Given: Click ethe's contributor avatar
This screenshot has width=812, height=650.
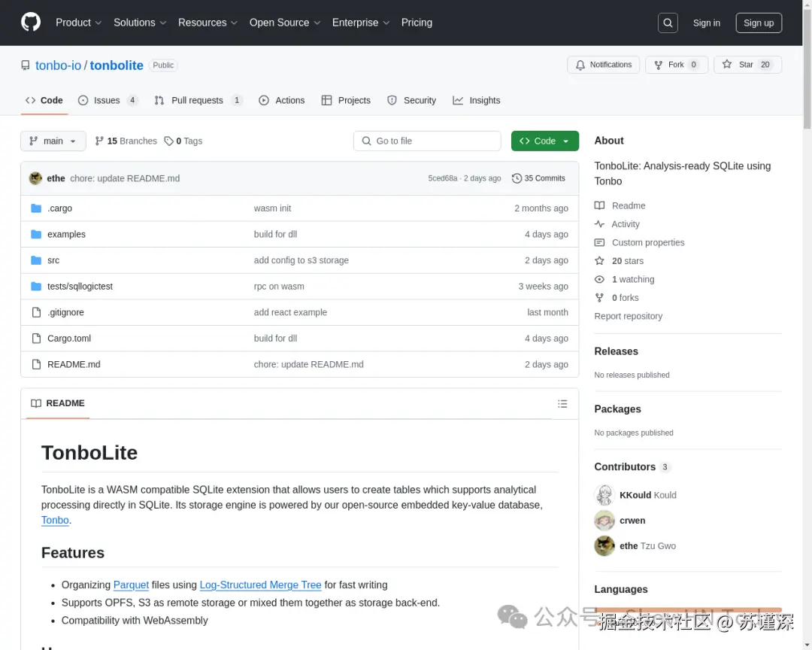Looking at the screenshot, I should tap(604, 546).
